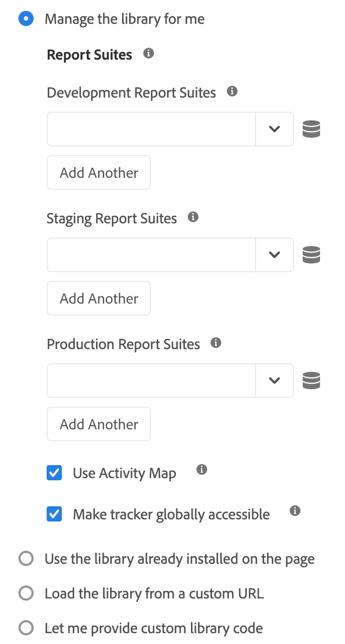Click info icon next to Report Suites heading

tap(149, 54)
